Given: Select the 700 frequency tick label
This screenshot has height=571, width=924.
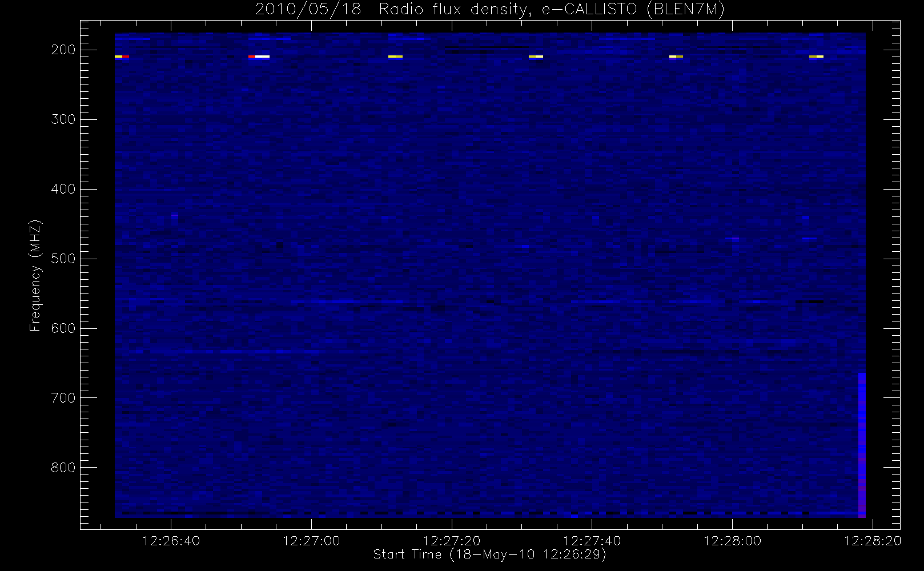Looking at the screenshot, I should (x=63, y=398).
